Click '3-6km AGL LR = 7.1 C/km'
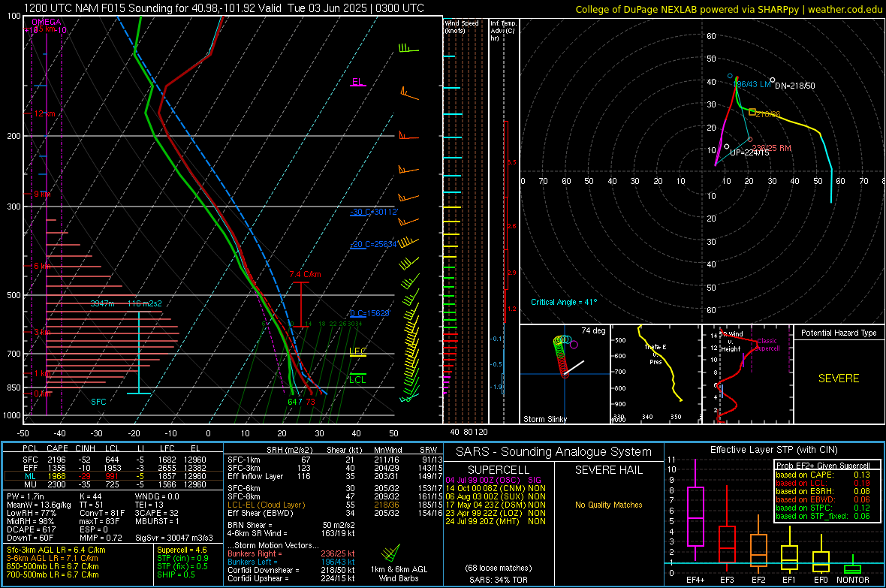This screenshot has height=588, width=886. pos(52,558)
